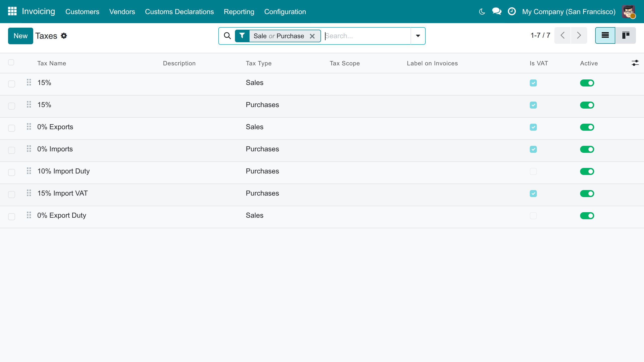Check Is VAT for 0% Export Duty
Screen dimensions: 644x362
click(x=533, y=216)
